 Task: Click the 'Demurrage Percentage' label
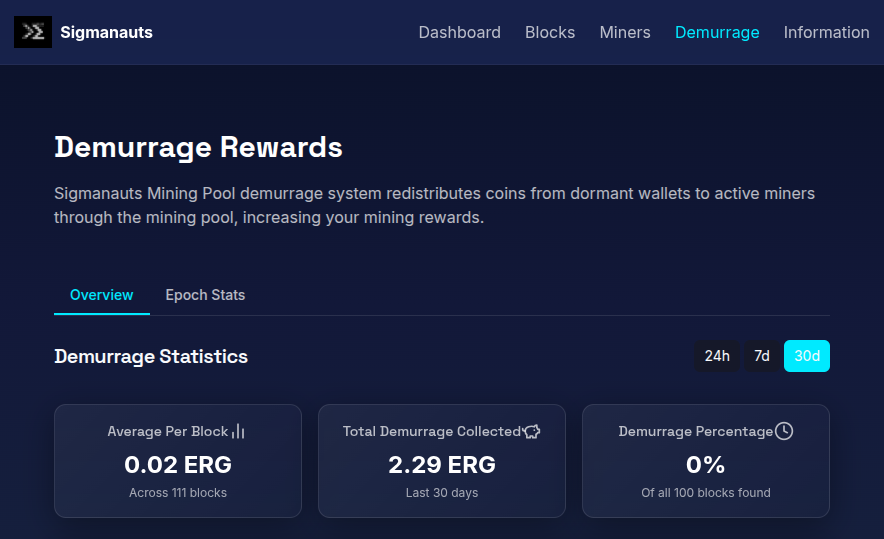[696, 431]
